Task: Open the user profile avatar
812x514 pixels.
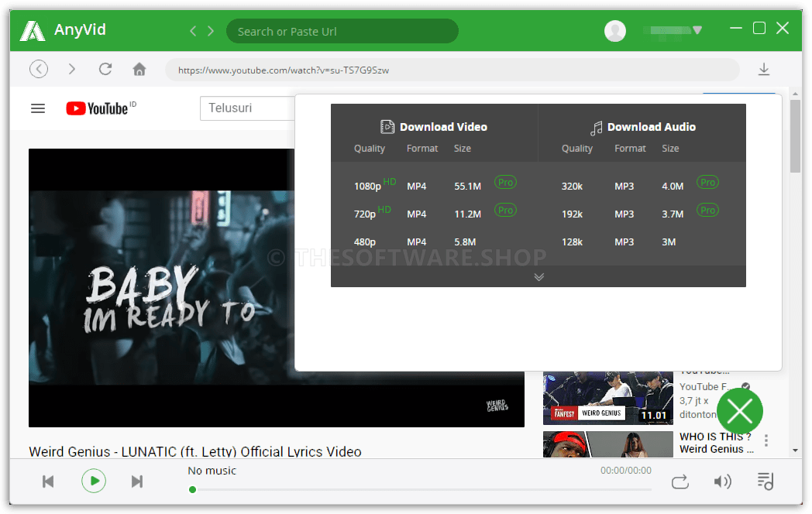Action: tap(614, 30)
